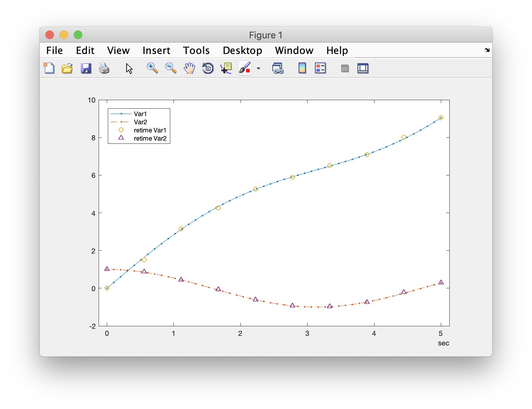Screen dimensions: 532x409
Task: Click the Figure 1 window title
Action: [266, 35]
